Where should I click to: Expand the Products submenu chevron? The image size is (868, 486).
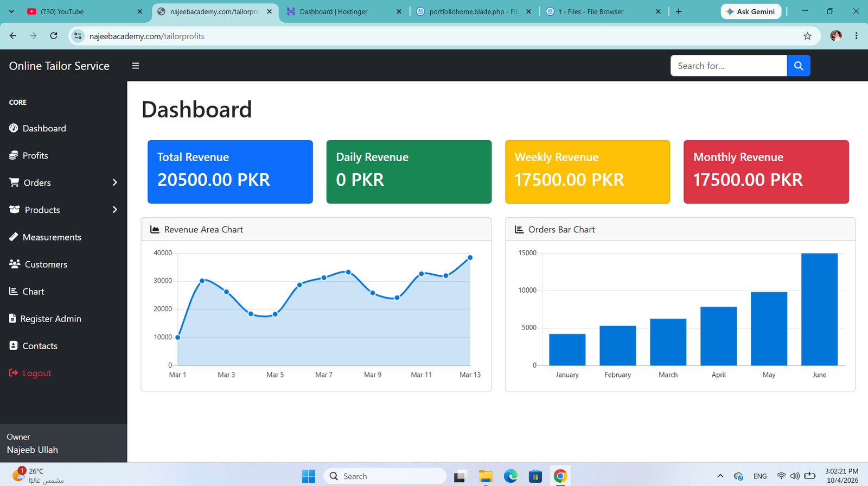(114, 210)
